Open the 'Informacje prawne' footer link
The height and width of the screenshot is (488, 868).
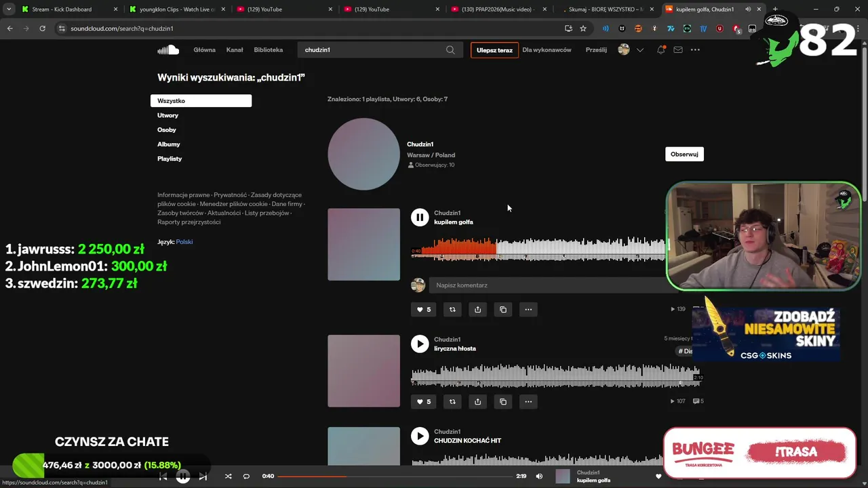[x=183, y=195]
